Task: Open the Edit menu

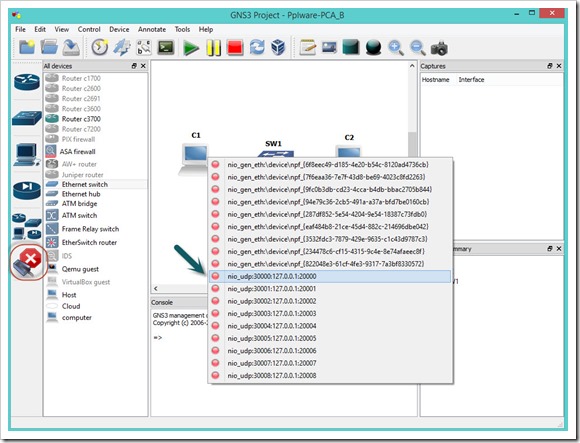Action: coord(40,29)
